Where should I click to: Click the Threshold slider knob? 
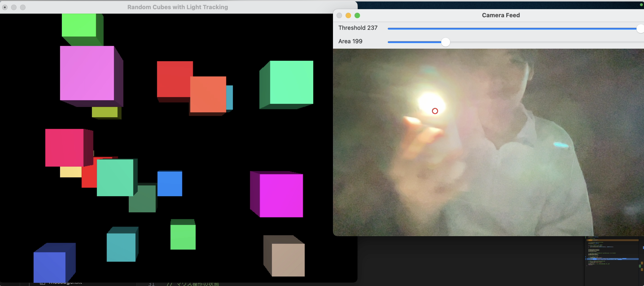click(x=640, y=29)
